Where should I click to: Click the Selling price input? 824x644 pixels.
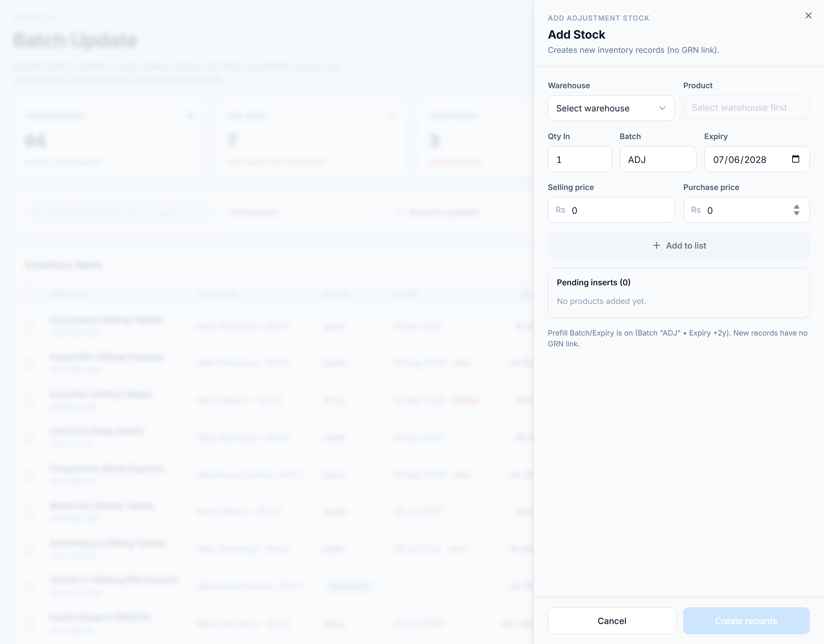tap(611, 210)
